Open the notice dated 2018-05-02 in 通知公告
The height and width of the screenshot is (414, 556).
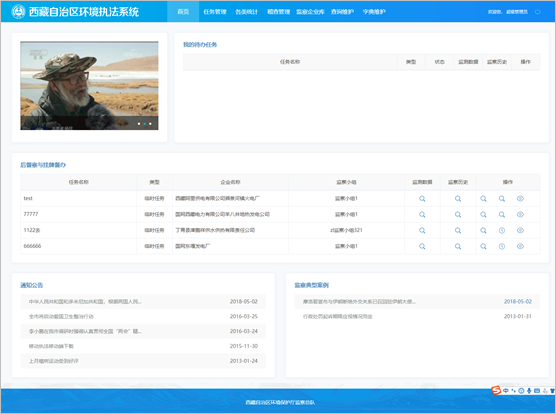click(143, 302)
